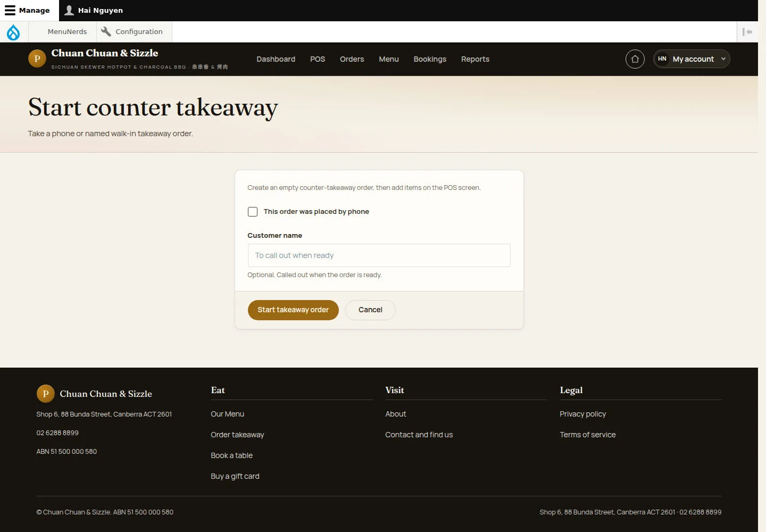This screenshot has width=766, height=532.
Task: Click the Cancel button
Action: click(370, 310)
